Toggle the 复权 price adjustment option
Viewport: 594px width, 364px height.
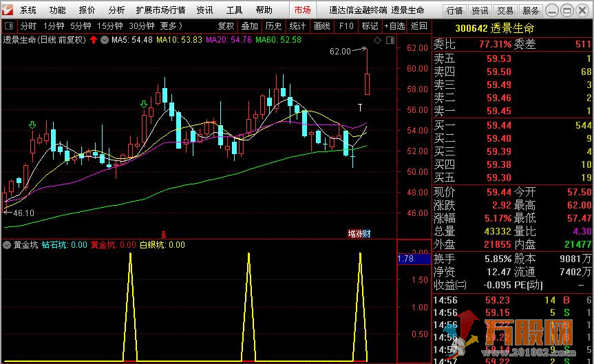226,26
